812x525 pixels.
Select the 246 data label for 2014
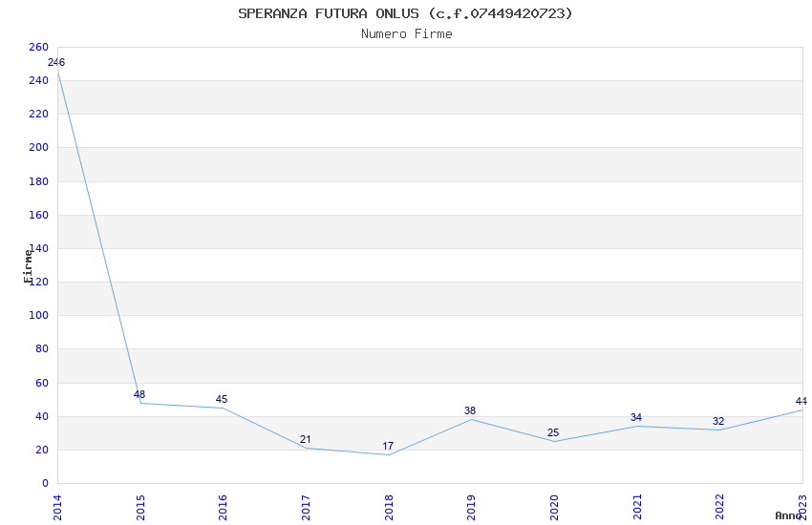tap(56, 63)
